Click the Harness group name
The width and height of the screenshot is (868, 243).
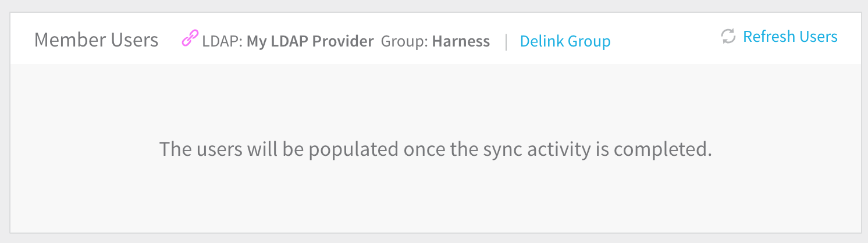[x=461, y=41]
